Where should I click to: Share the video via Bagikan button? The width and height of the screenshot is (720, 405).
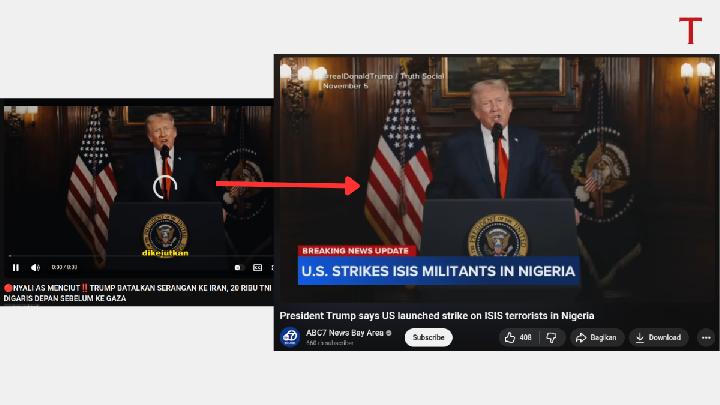(597, 337)
